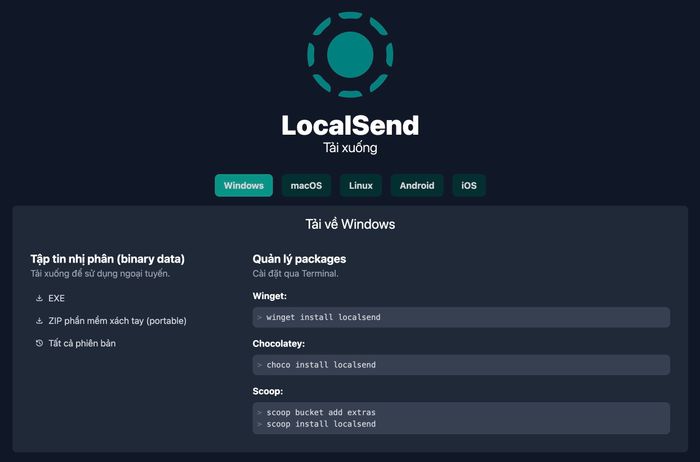
Task: Click the Quản lý packages heading
Action: [299, 259]
